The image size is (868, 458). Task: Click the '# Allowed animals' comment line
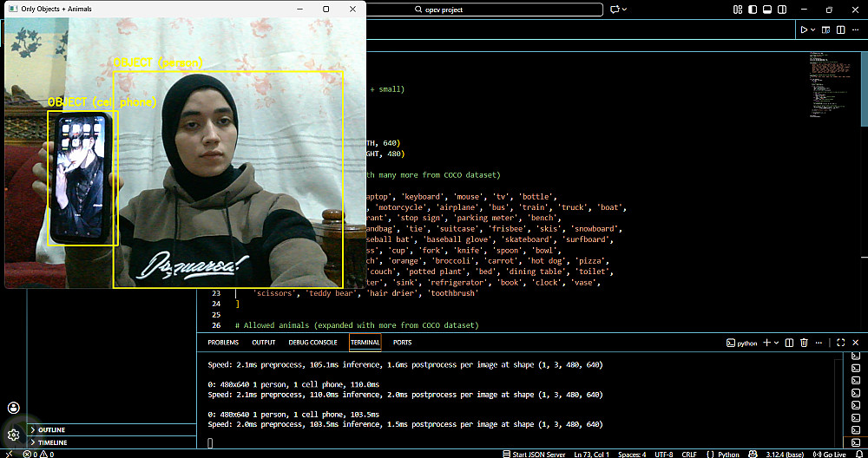357,325
